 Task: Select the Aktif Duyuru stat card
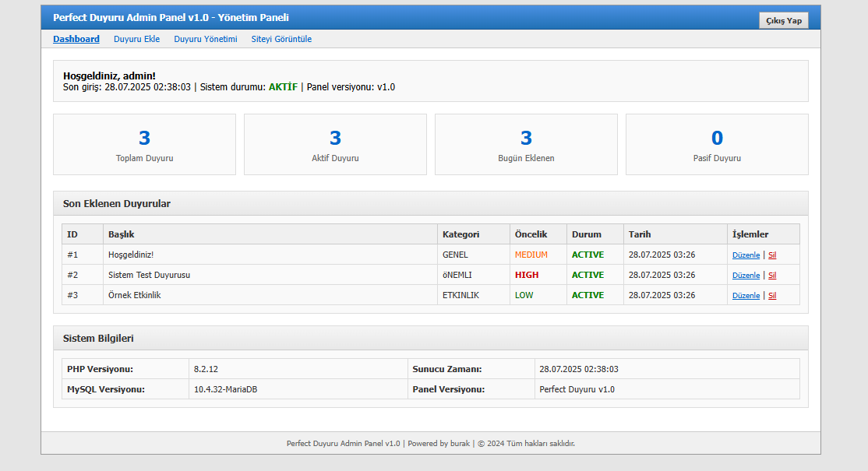(335, 145)
